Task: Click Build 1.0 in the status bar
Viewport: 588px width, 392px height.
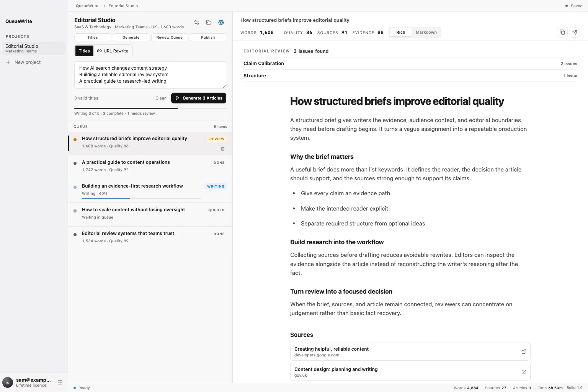Action: [x=574, y=388]
